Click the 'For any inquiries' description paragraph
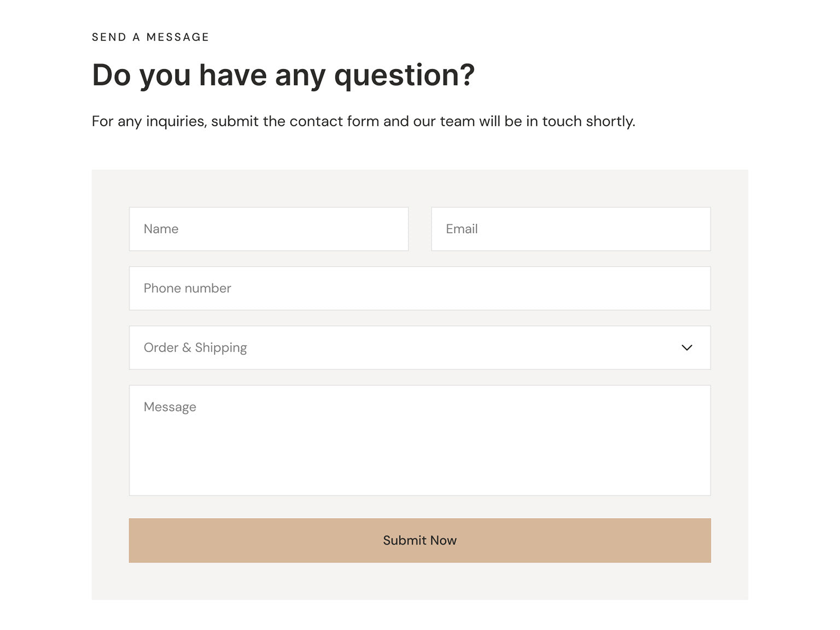 [363, 121]
